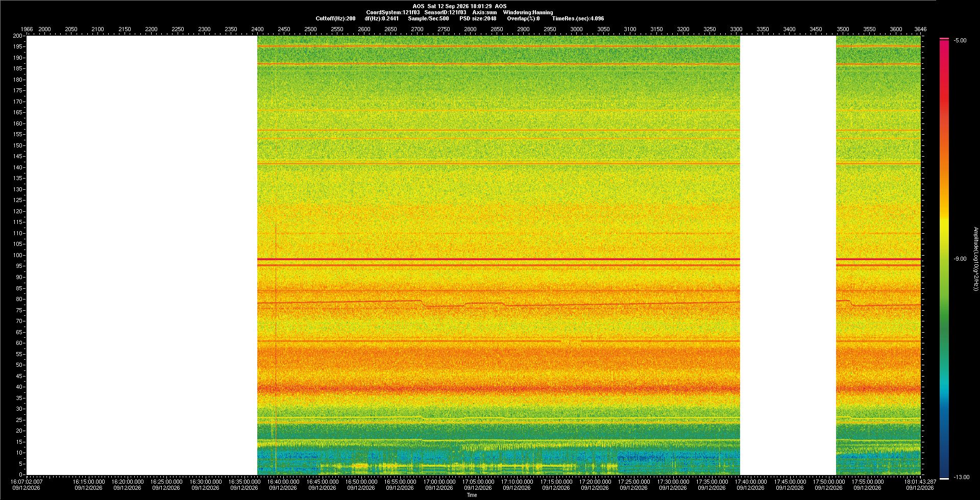This screenshot has width=980, height=500.
Task: Click the 16:07:02.007 start time label
Action: (27, 482)
